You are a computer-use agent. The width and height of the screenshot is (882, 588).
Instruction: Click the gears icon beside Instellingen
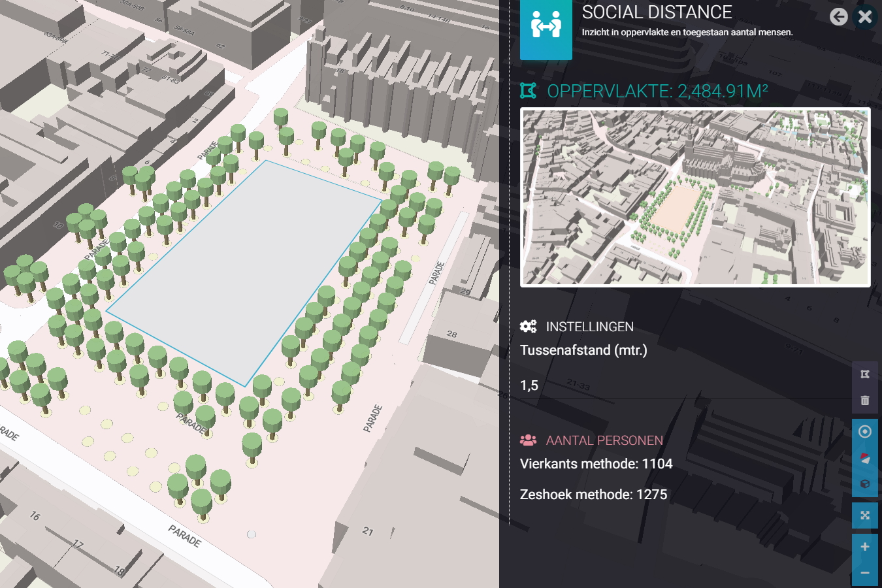click(528, 327)
